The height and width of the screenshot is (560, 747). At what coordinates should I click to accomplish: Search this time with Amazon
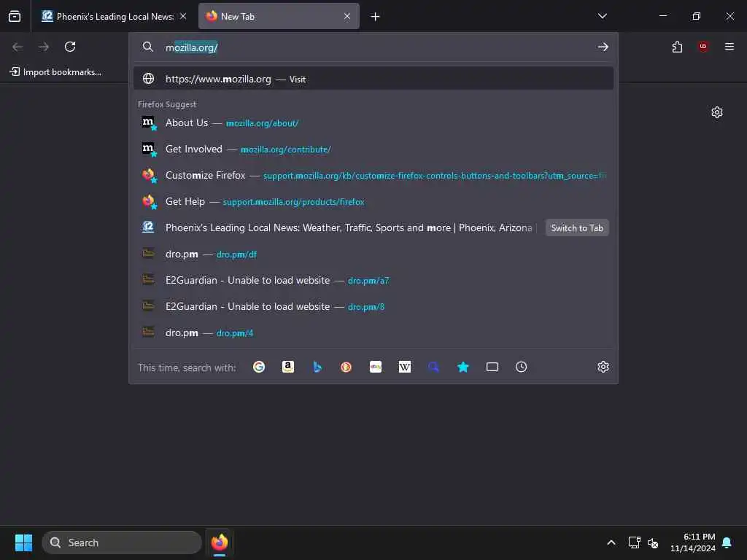pos(287,367)
